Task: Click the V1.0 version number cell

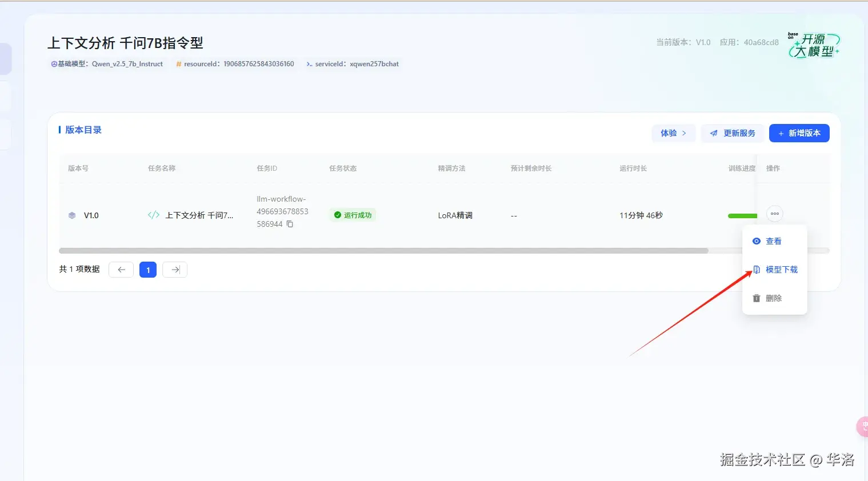Action: pyautogui.click(x=91, y=215)
